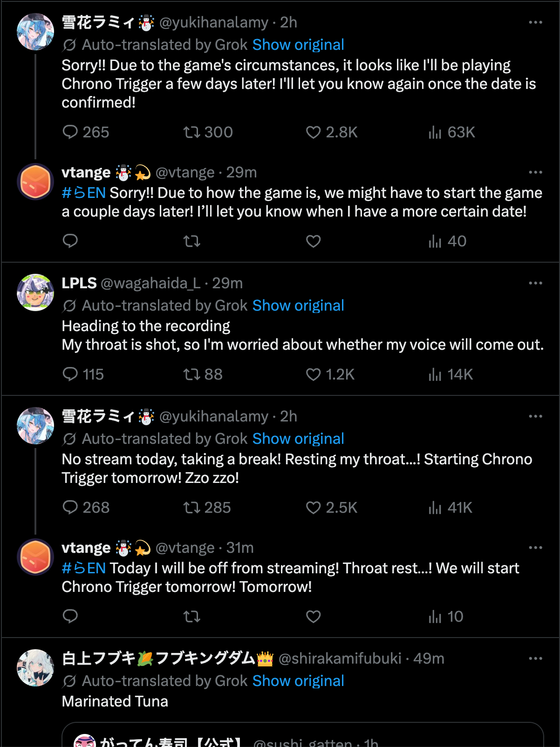The height and width of the screenshot is (747, 560).
Task: Like yukihanalamy's 'No stream today' tweet
Action: click(x=313, y=507)
